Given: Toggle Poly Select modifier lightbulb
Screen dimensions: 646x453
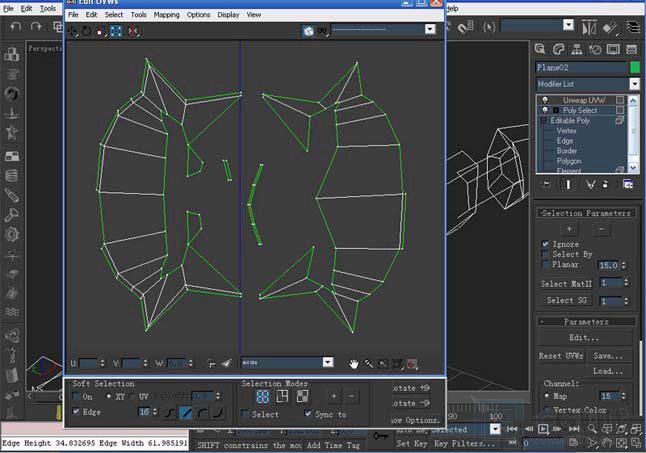Looking at the screenshot, I should pyautogui.click(x=545, y=110).
